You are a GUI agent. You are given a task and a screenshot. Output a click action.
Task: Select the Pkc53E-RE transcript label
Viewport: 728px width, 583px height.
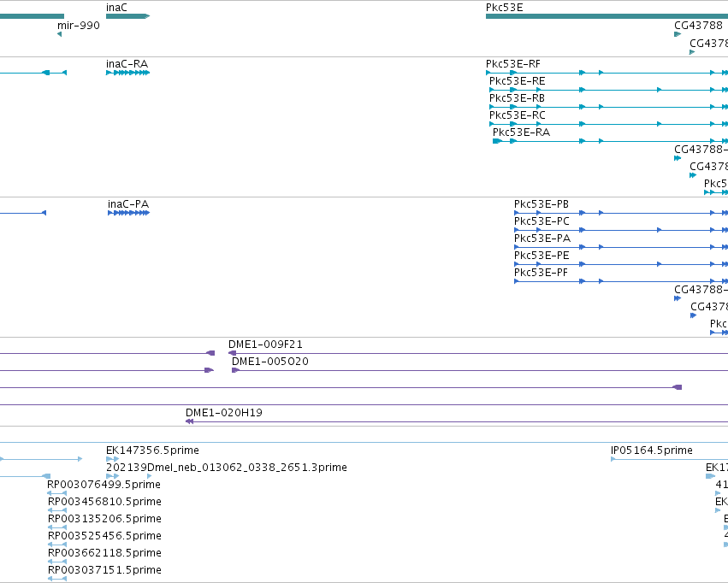[x=517, y=81]
